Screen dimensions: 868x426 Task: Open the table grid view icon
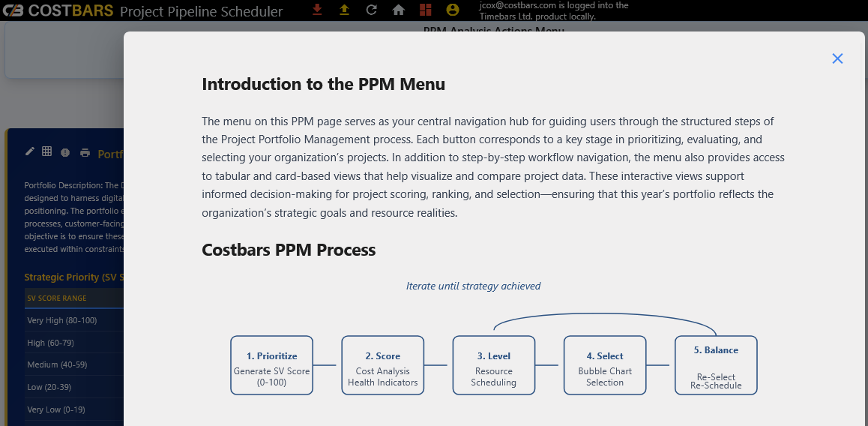click(46, 151)
